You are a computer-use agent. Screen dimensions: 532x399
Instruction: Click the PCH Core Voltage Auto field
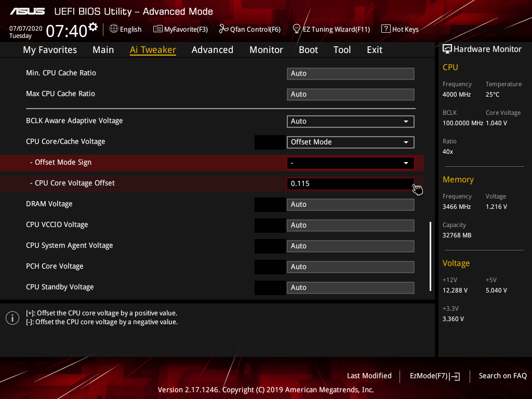coord(351,267)
